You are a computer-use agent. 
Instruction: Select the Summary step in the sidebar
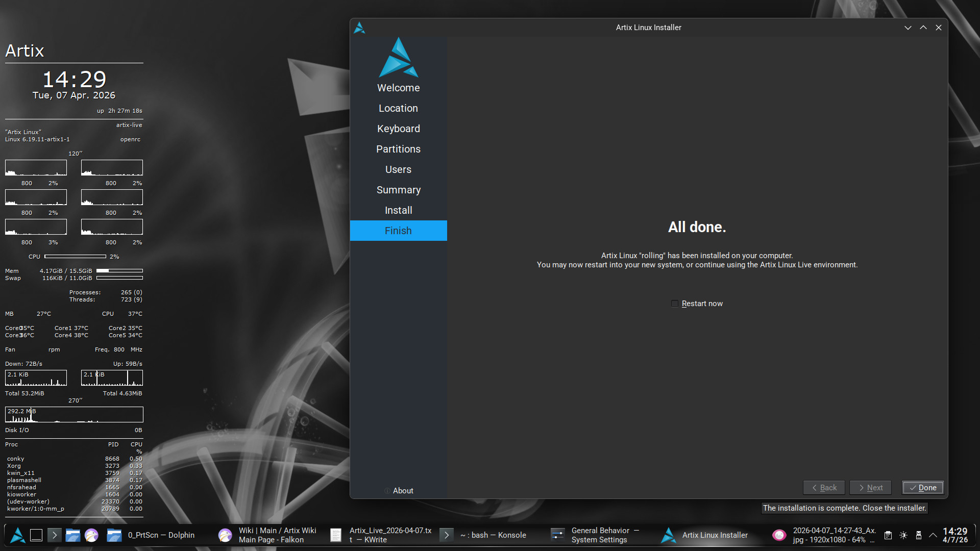pyautogui.click(x=399, y=190)
